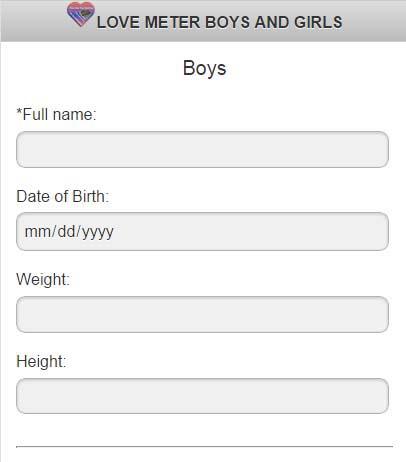Focus the Height input field
This screenshot has height=462, width=406.
click(x=202, y=396)
